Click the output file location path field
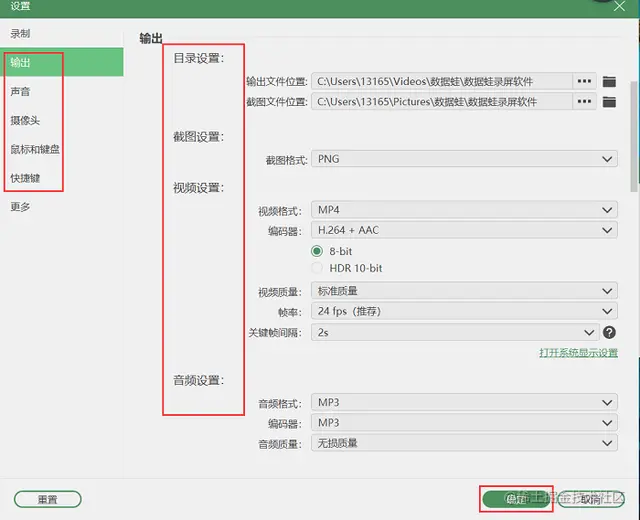The width and height of the screenshot is (640, 520). [x=442, y=81]
